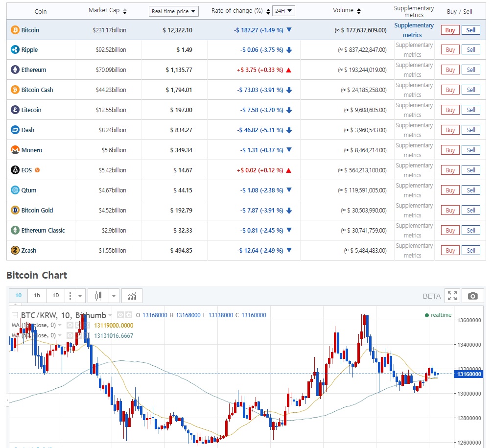Click the chart price axis at 13400000

point(469,345)
